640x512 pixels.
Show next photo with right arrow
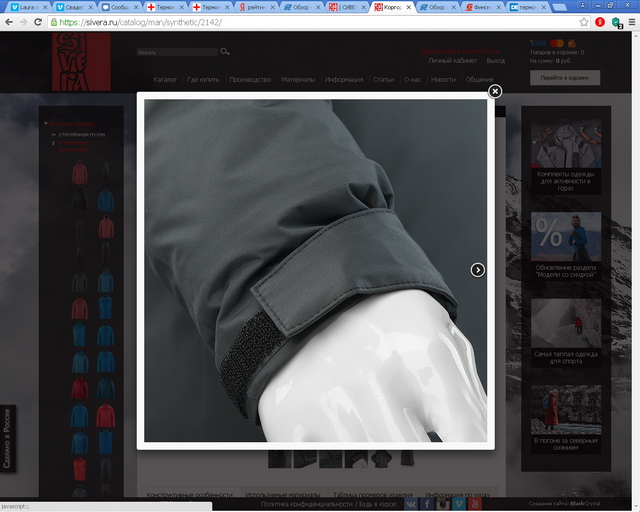478,270
